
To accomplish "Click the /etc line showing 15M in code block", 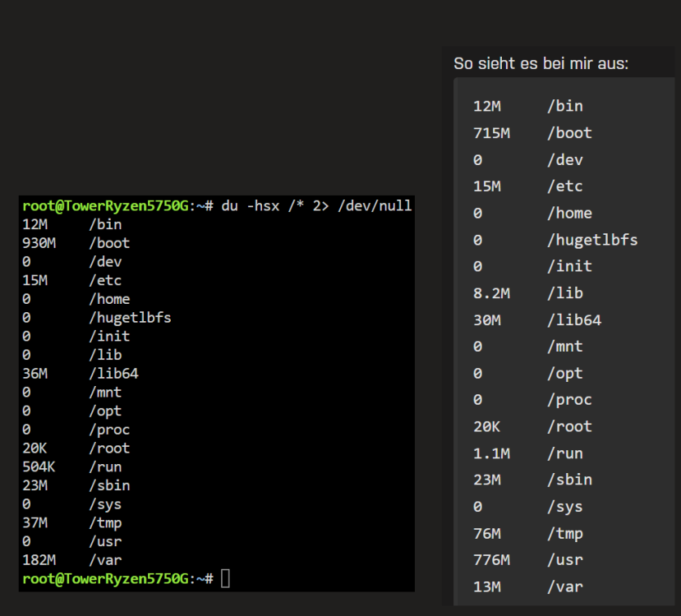I will (528, 186).
